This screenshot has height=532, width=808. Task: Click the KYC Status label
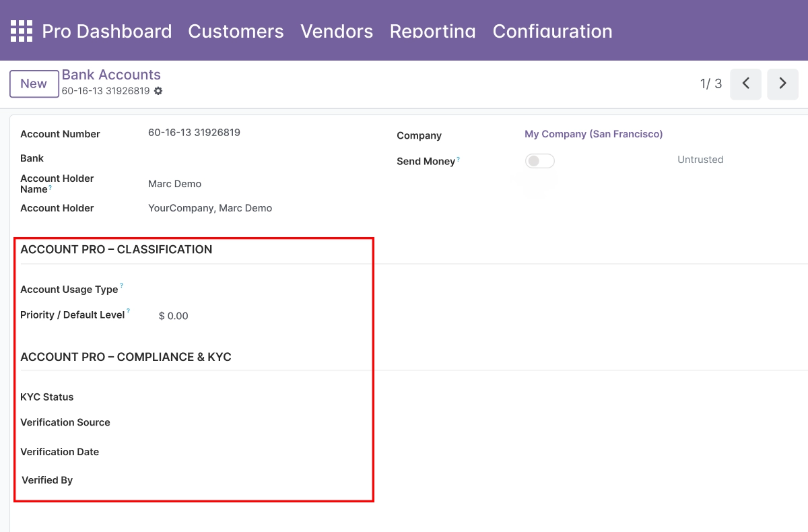47,397
